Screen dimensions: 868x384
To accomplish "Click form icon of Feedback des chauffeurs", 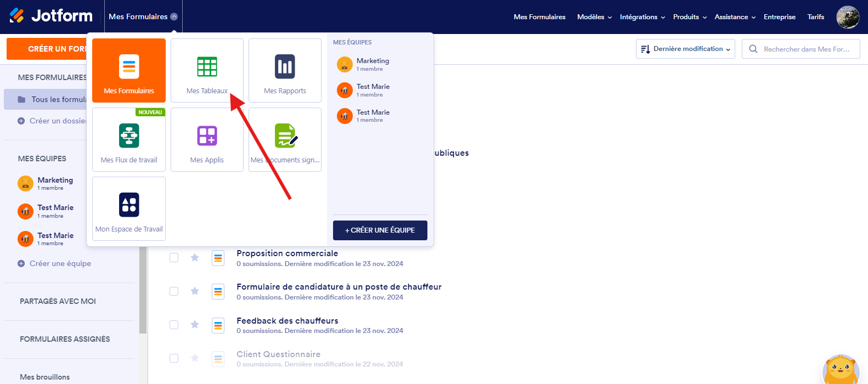I will coord(218,325).
